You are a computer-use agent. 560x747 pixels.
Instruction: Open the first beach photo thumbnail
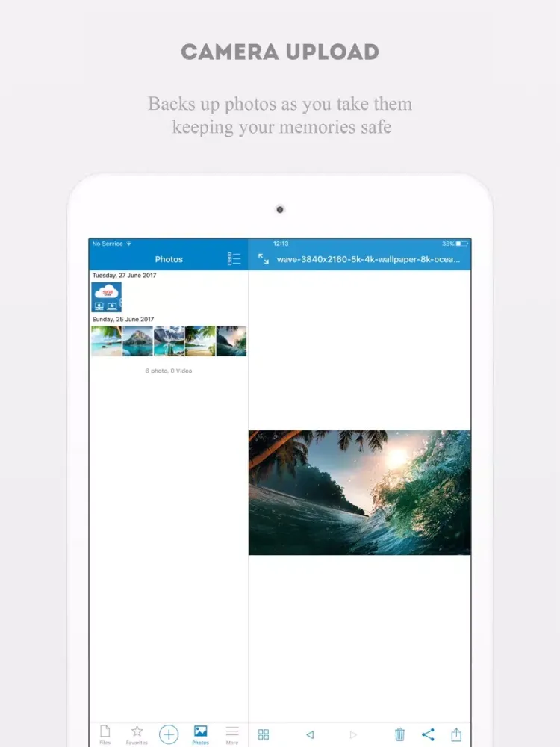click(x=106, y=341)
